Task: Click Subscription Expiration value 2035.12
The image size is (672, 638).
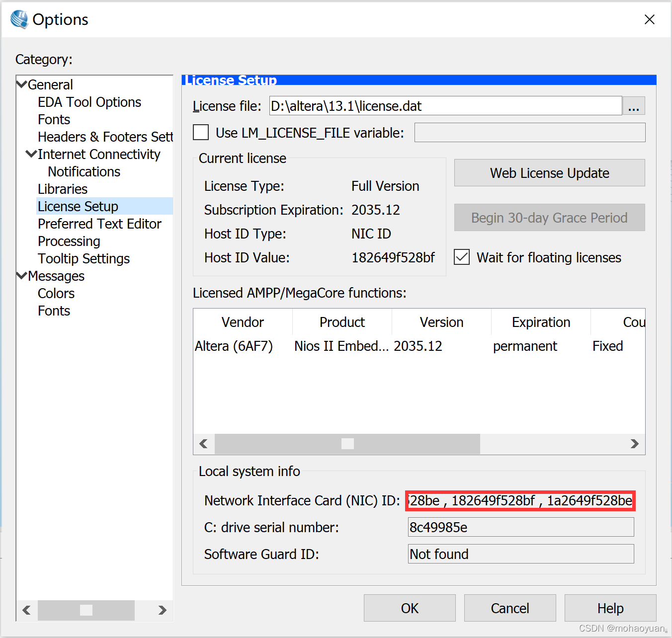Action: [x=376, y=210]
